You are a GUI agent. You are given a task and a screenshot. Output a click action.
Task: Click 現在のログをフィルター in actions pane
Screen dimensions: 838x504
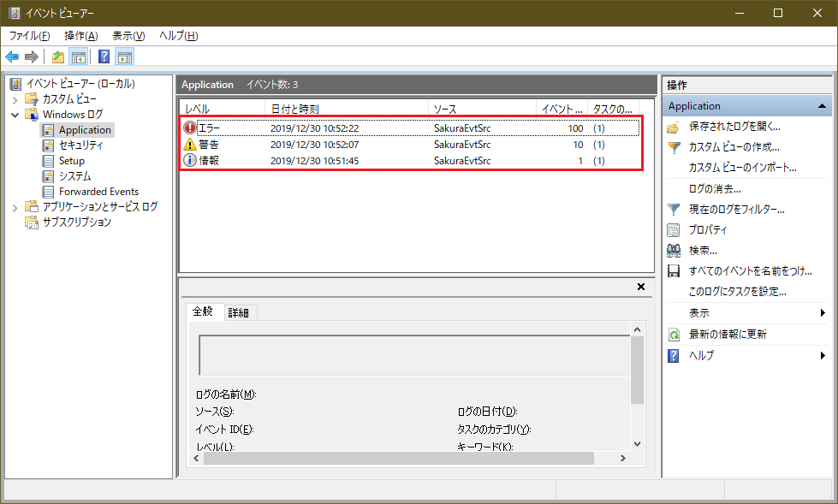[x=736, y=209]
